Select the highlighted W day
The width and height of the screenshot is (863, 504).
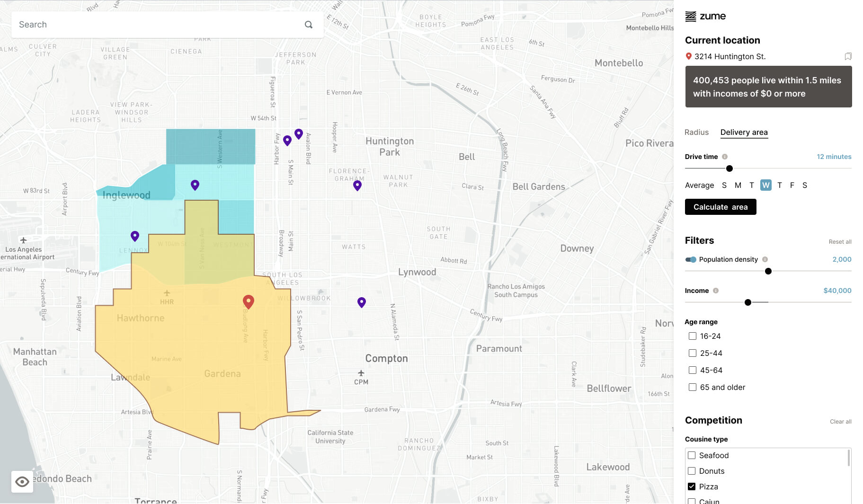[765, 185]
